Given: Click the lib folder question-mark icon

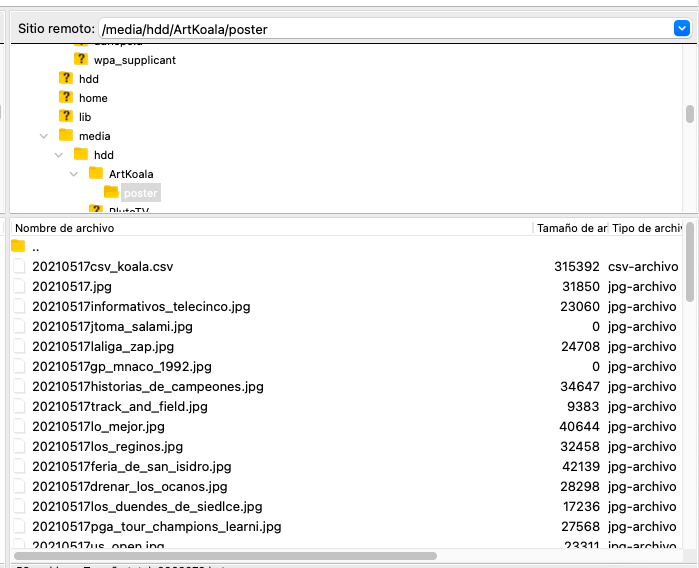Looking at the screenshot, I should 66,117.
